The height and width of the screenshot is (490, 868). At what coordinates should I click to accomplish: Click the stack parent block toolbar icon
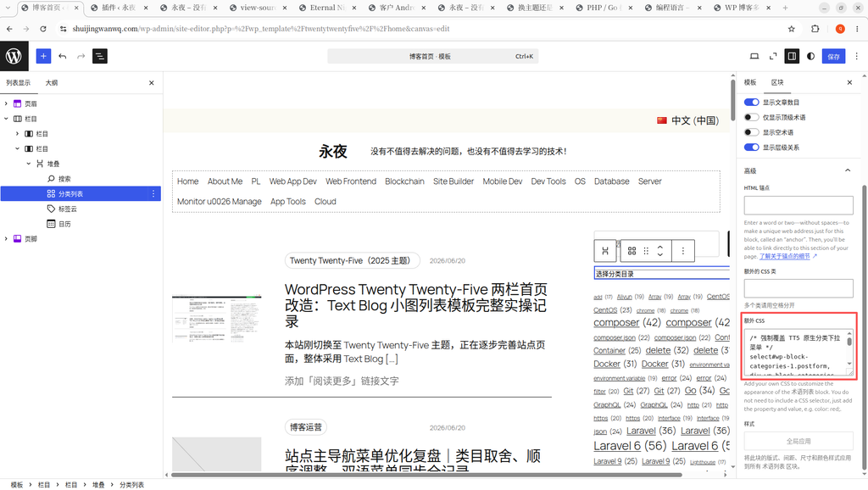pos(605,251)
